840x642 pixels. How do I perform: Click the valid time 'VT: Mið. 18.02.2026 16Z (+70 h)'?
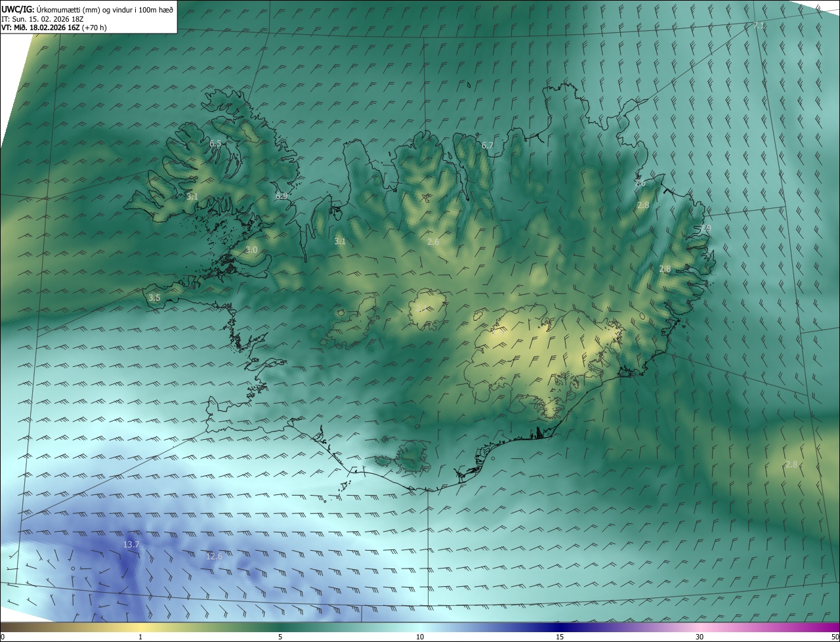[54, 28]
